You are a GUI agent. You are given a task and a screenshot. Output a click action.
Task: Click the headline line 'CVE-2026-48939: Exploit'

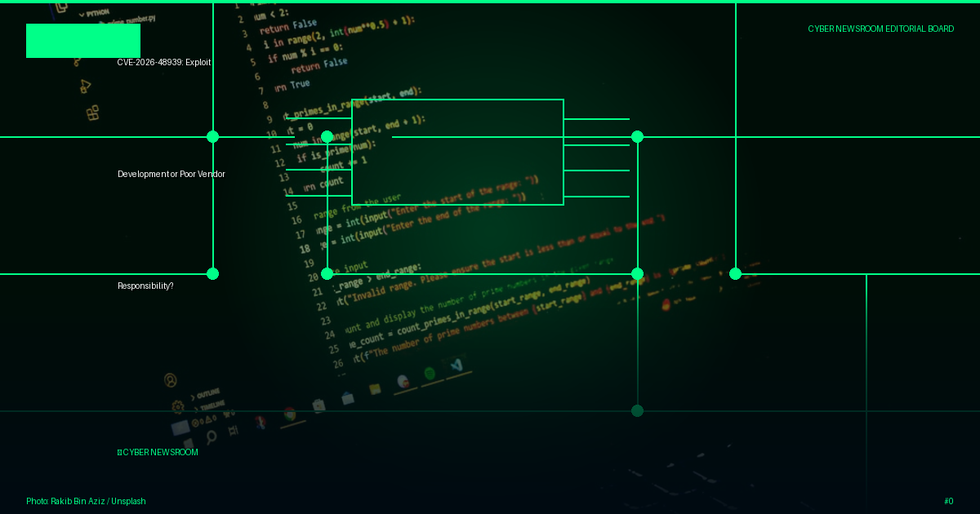164,62
